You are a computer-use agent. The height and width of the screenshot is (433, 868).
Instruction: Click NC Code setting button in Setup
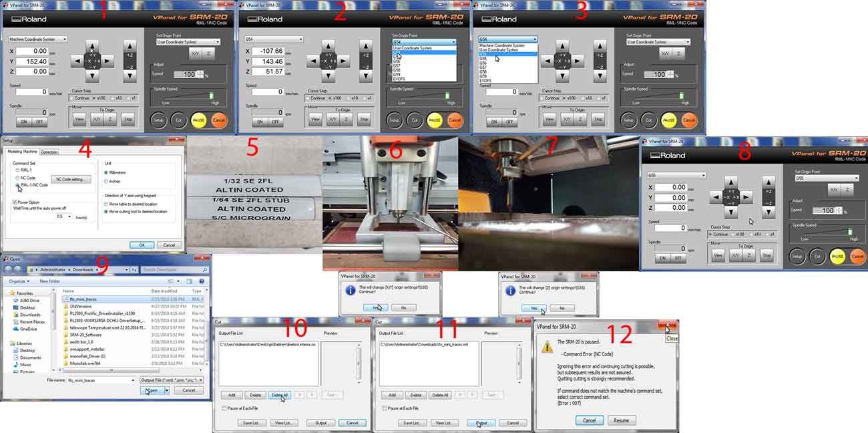click(70, 179)
